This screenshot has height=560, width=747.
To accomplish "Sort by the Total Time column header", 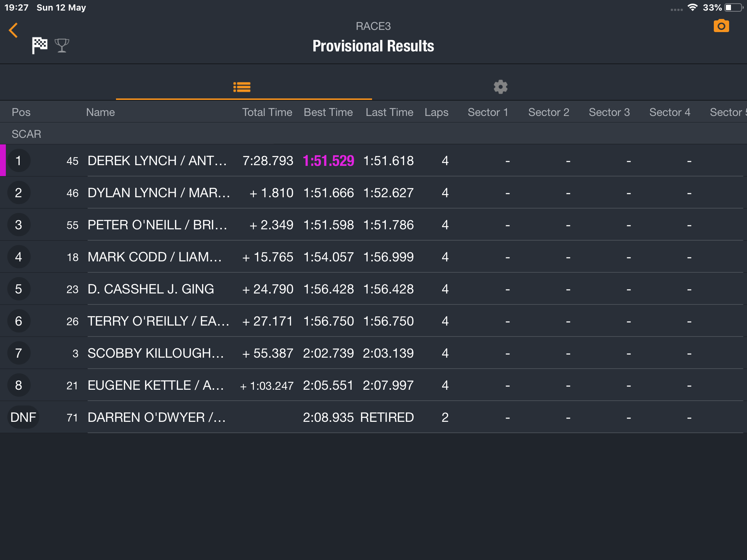I will [x=267, y=112].
